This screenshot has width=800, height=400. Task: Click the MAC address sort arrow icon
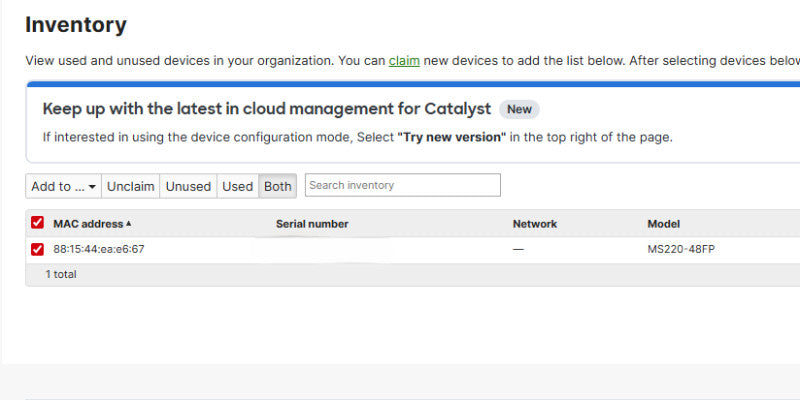(x=129, y=223)
